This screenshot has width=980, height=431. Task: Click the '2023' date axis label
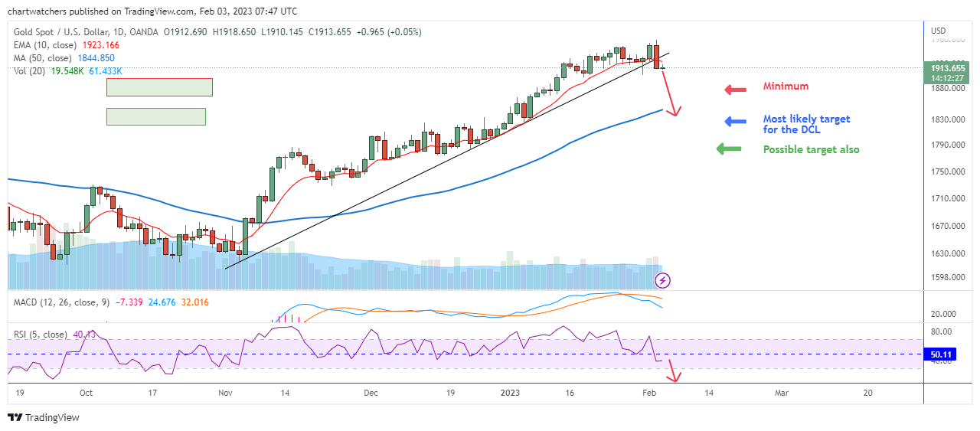(x=510, y=393)
